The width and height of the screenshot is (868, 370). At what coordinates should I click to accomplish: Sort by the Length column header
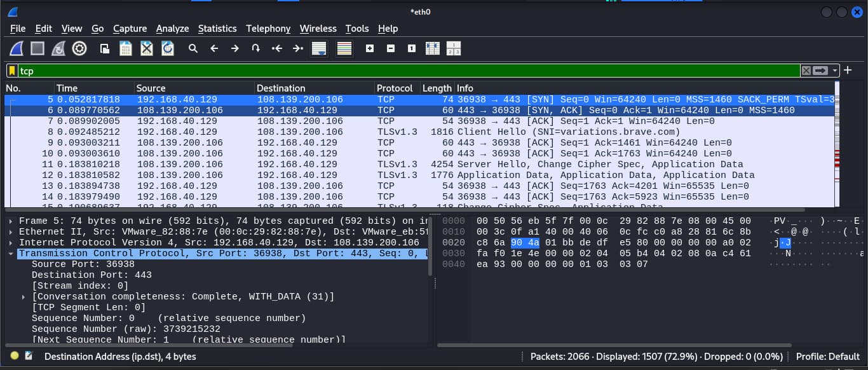point(437,88)
